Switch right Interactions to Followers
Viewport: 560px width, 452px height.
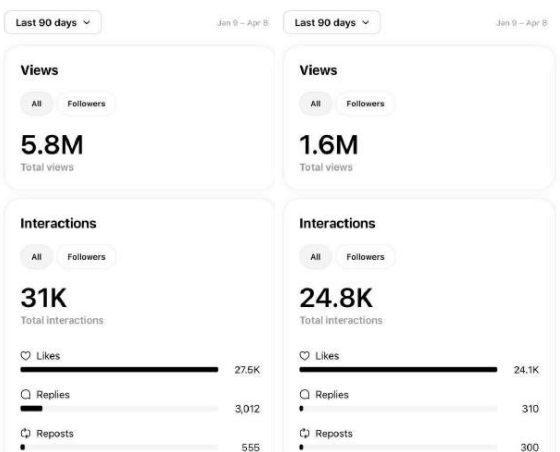(365, 257)
